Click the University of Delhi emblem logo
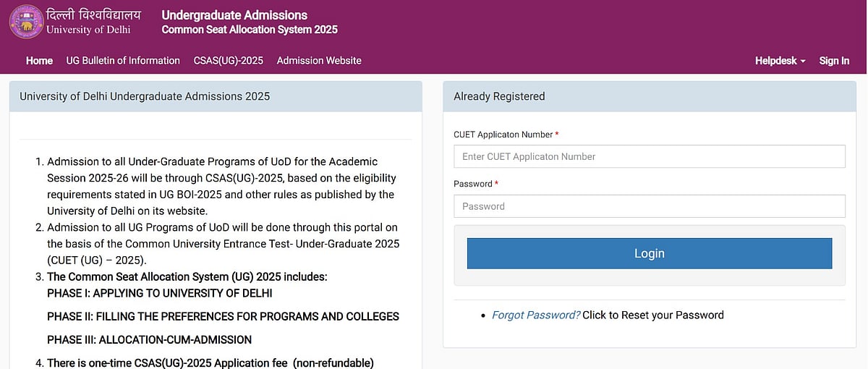The height and width of the screenshot is (369, 868). [x=26, y=22]
